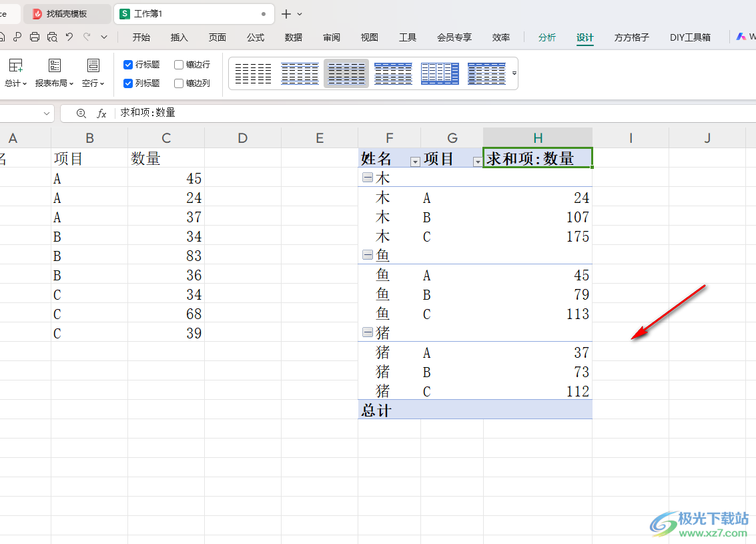The image size is (756, 544).
Task: Click the 总计 row label in pivot table
Action: (376, 410)
